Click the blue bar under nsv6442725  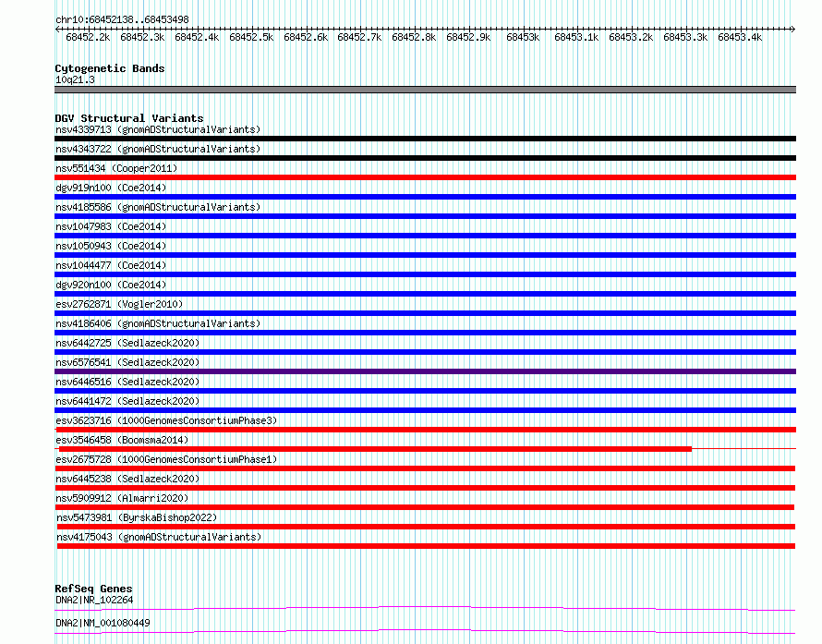tap(425, 352)
